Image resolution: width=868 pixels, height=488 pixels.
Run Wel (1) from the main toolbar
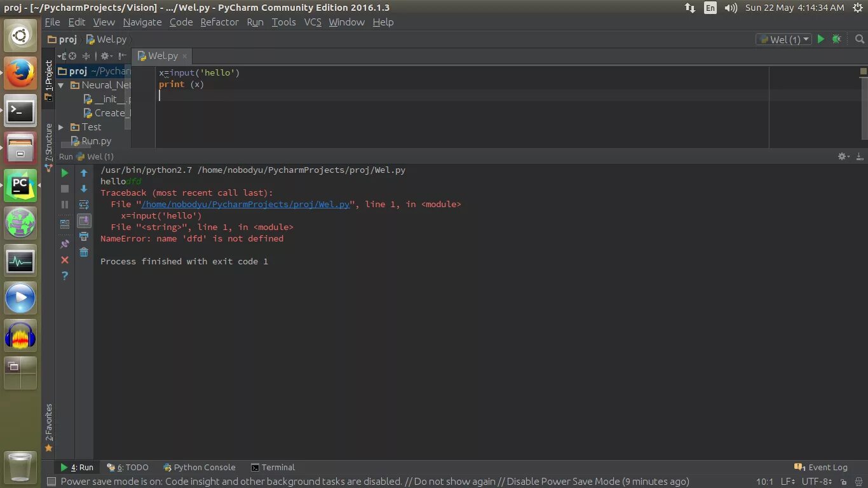coord(821,39)
